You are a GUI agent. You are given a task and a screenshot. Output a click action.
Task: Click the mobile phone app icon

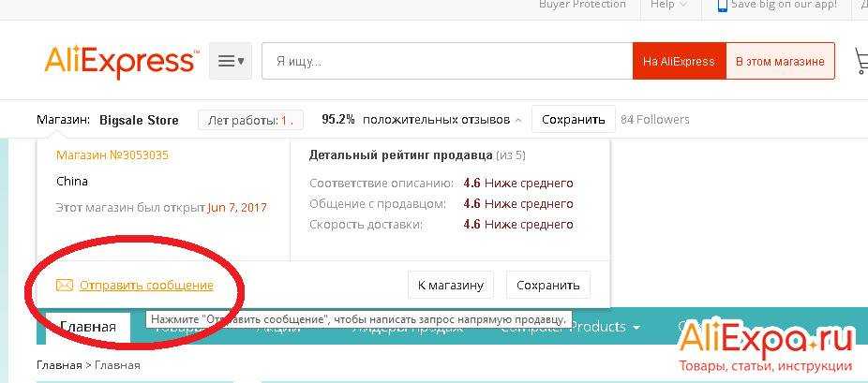(x=722, y=5)
